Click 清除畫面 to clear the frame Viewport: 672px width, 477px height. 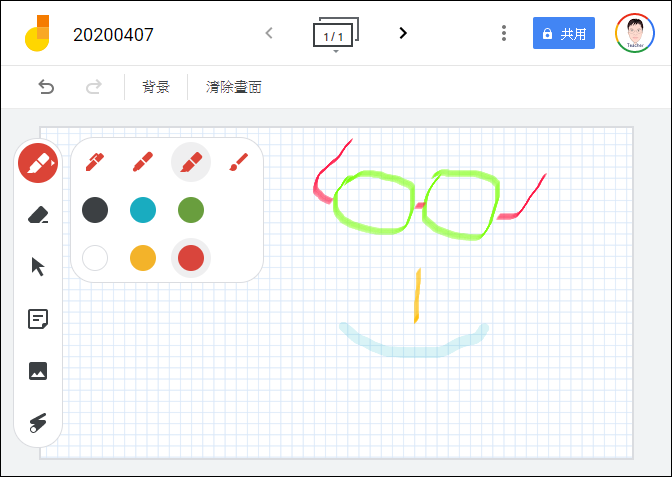pos(234,87)
